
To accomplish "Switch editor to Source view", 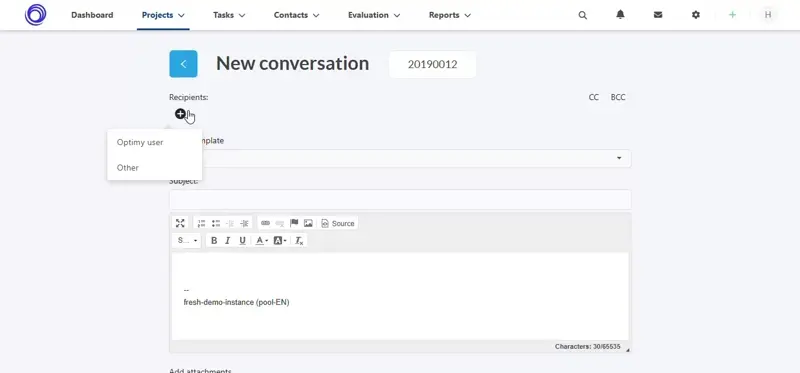I will click(338, 223).
